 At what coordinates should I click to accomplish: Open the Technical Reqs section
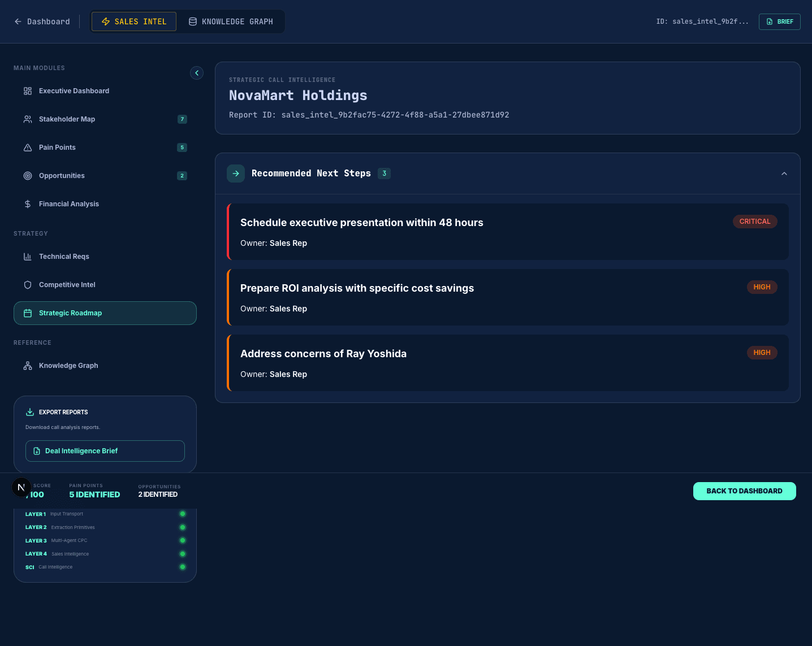point(105,257)
